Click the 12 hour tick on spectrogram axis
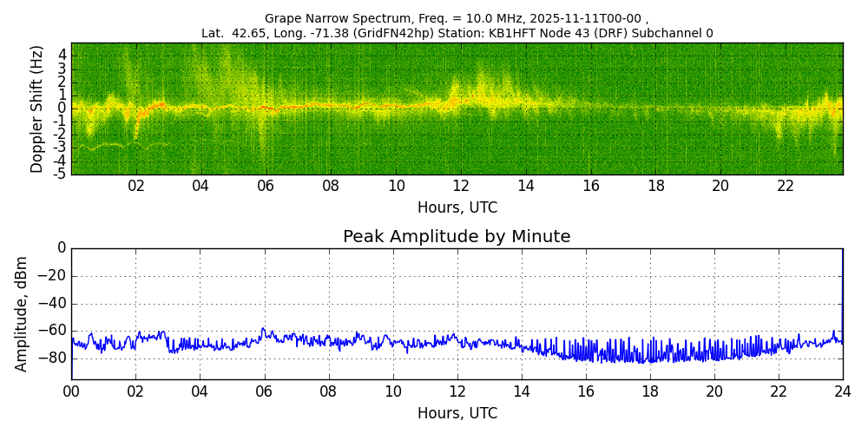This screenshot has height=434, width=868. (x=461, y=186)
